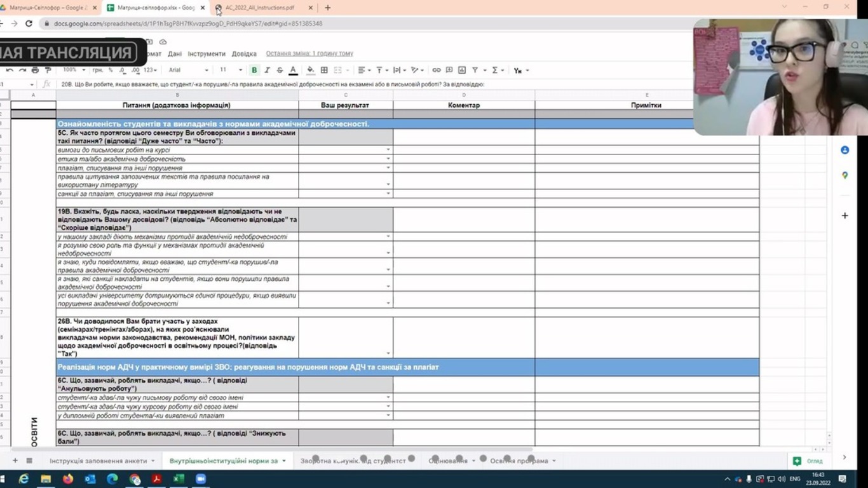Open the Інструменти menu
Image resolution: width=868 pixels, height=488 pixels.
point(206,54)
